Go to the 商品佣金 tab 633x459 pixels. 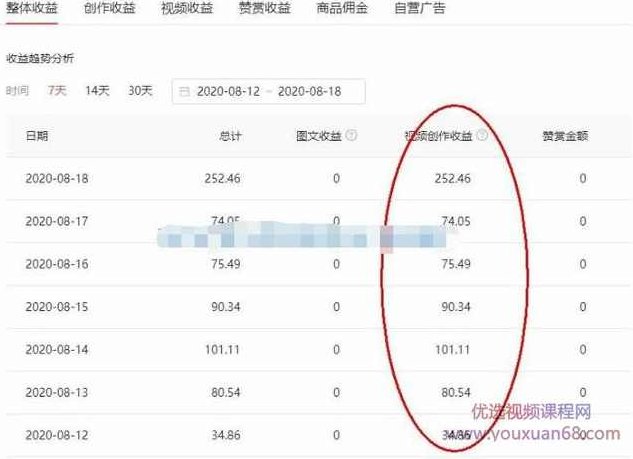342,8
